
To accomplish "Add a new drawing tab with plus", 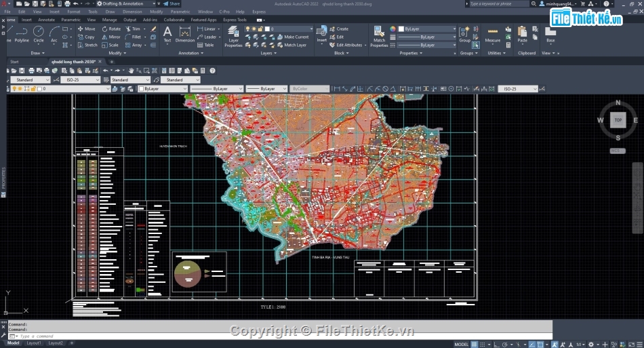I will coord(111,62).
